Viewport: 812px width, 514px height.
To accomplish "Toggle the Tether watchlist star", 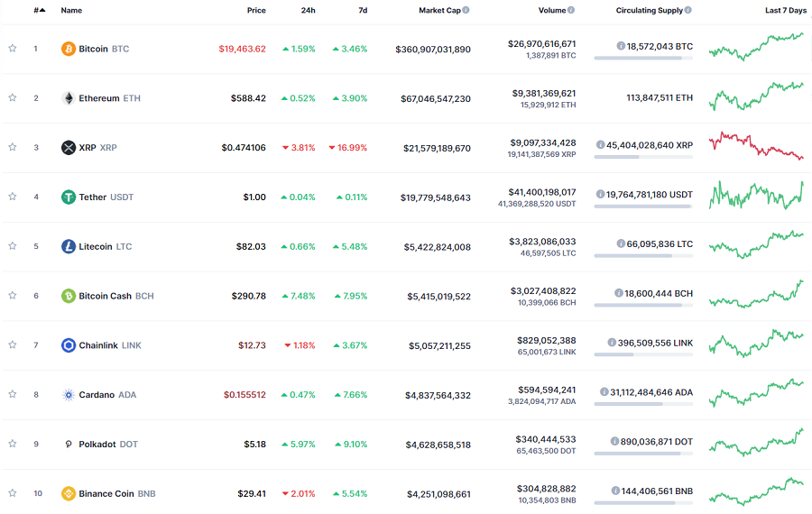I will 13,197.
